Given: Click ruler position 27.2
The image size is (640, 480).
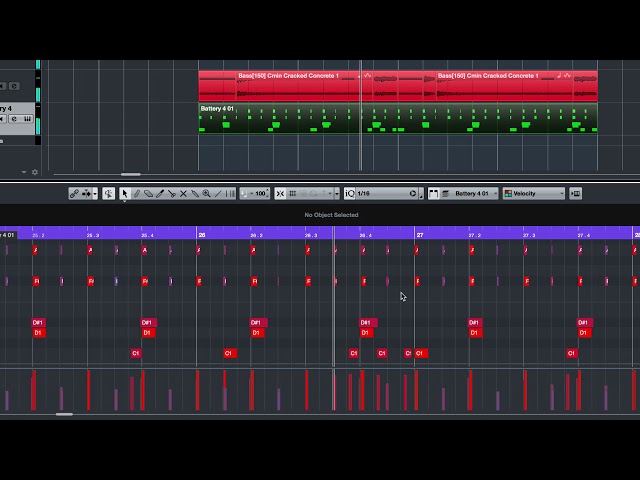Looking at the screenshot, I should [475, 236].
